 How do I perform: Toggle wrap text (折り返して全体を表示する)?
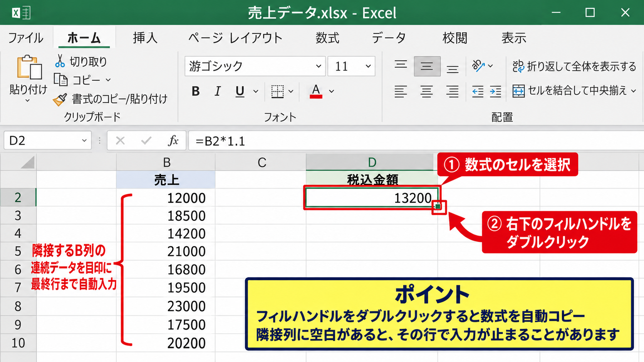(574, 66)
